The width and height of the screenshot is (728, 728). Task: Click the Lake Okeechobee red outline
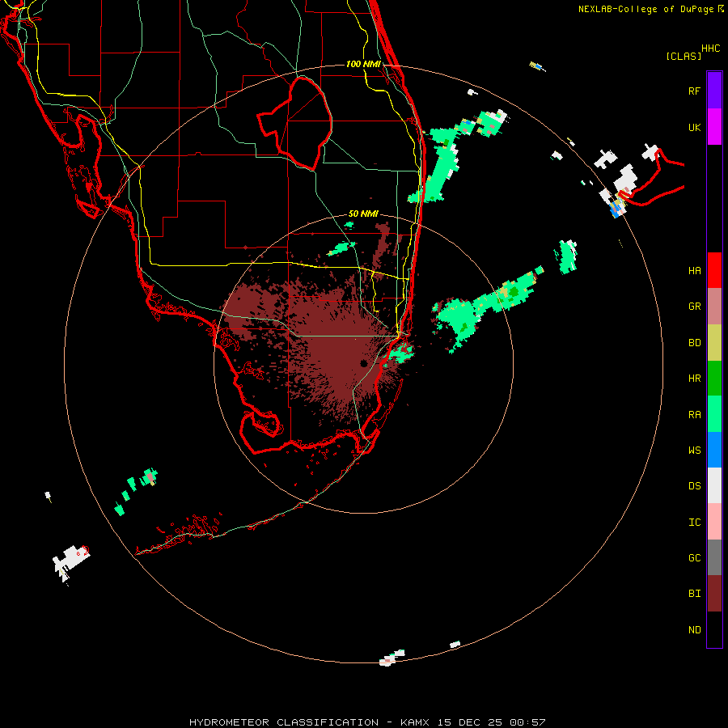pyautogui.click(x=295, y=123)
